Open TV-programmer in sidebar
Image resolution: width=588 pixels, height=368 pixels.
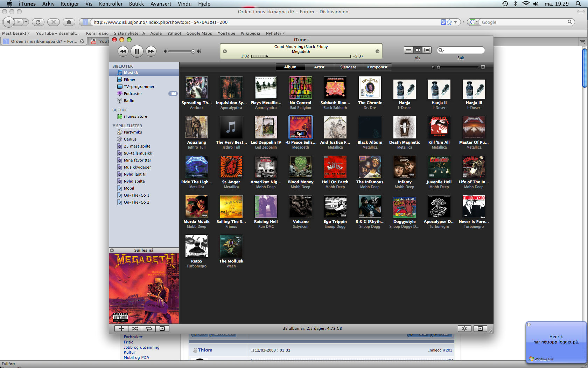[x=144, y=87]
